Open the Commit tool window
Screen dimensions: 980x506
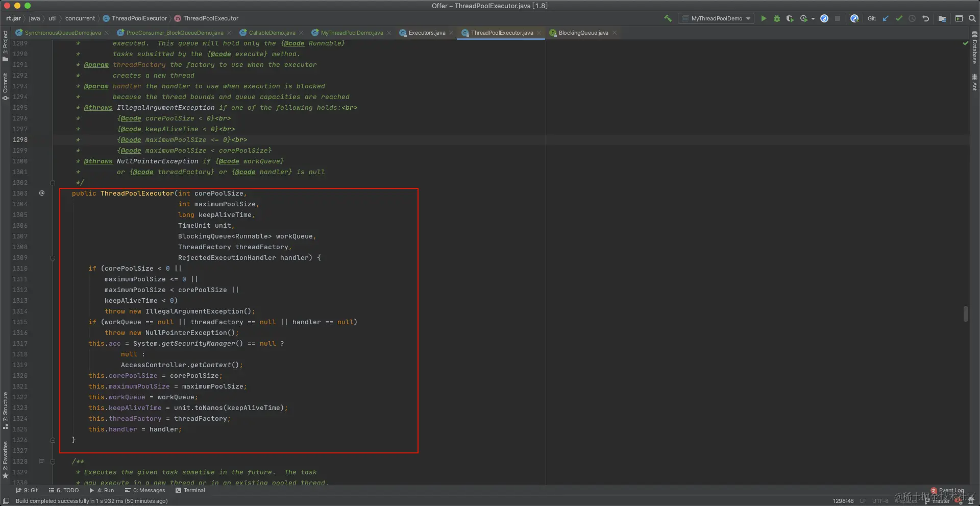click(x=5, y=86)
